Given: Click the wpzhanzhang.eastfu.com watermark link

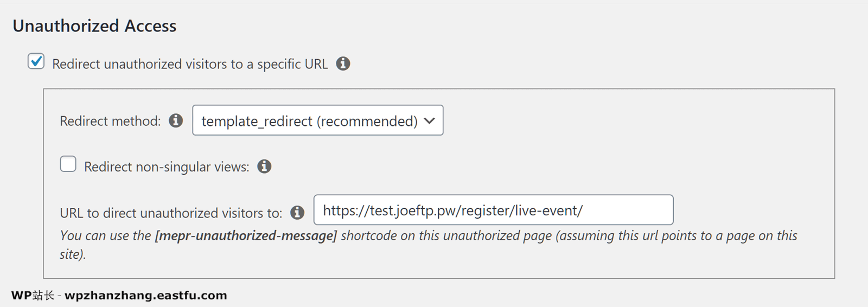Looking at the screenshot, I should point(146,296).
